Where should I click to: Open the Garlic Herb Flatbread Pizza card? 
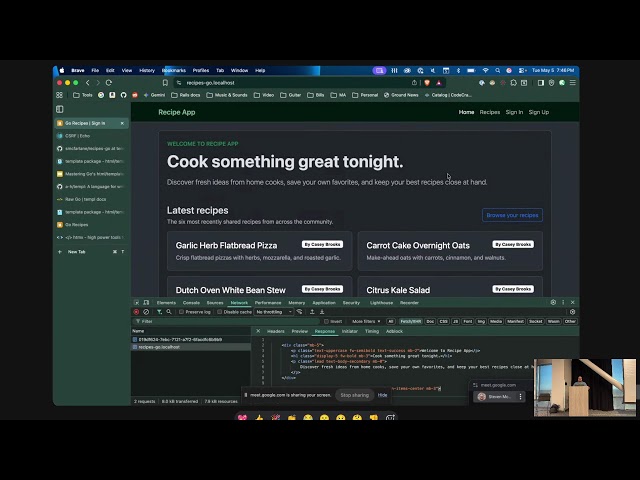(x=260, y=251)
